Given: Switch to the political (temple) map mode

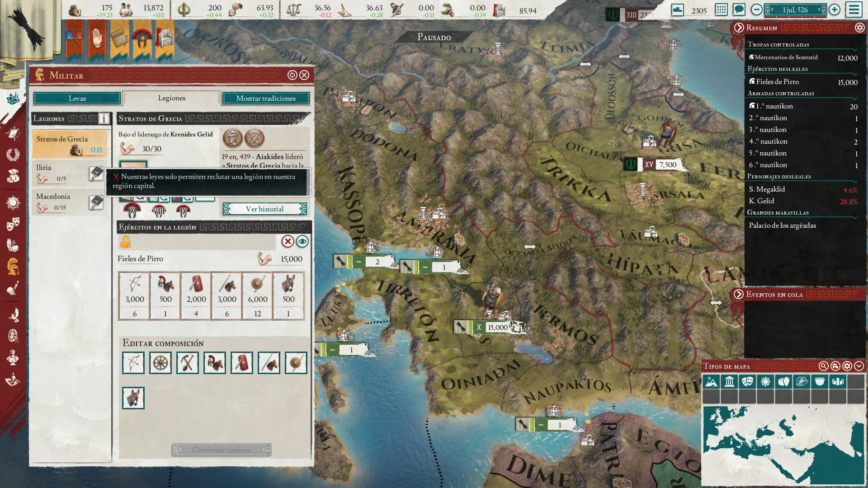Looking at the screenshot, I should pyautogui.click(x=729, y=382).
